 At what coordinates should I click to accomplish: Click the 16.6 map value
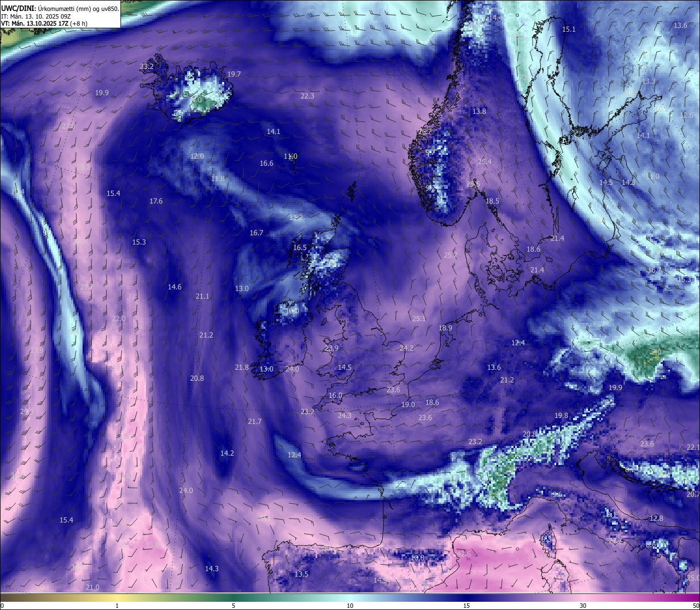point(266,163)
